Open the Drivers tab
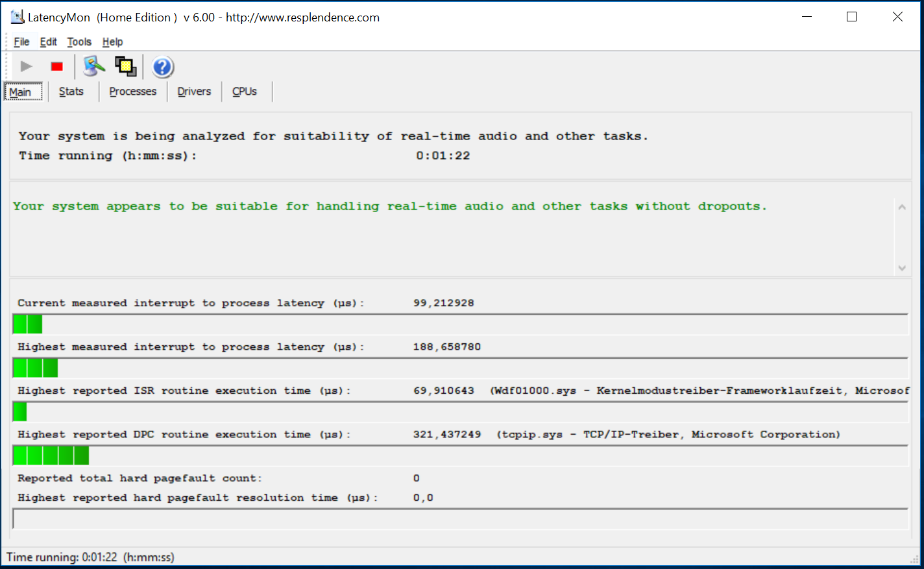Viewport: 924px width, 569px height. click(194, 91)
